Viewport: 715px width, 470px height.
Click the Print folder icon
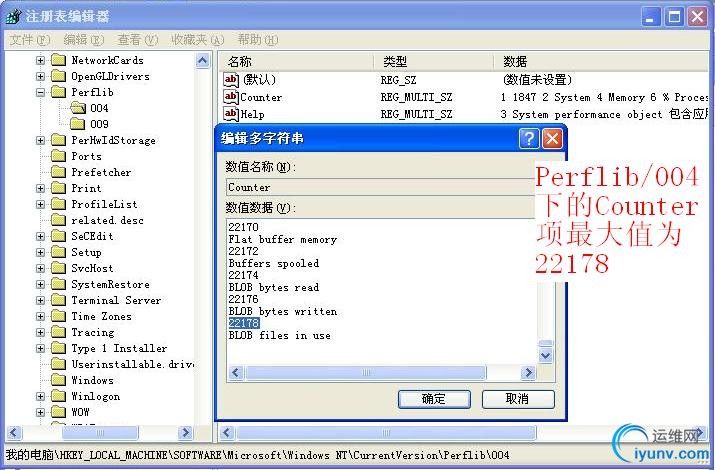coord(58,188)
